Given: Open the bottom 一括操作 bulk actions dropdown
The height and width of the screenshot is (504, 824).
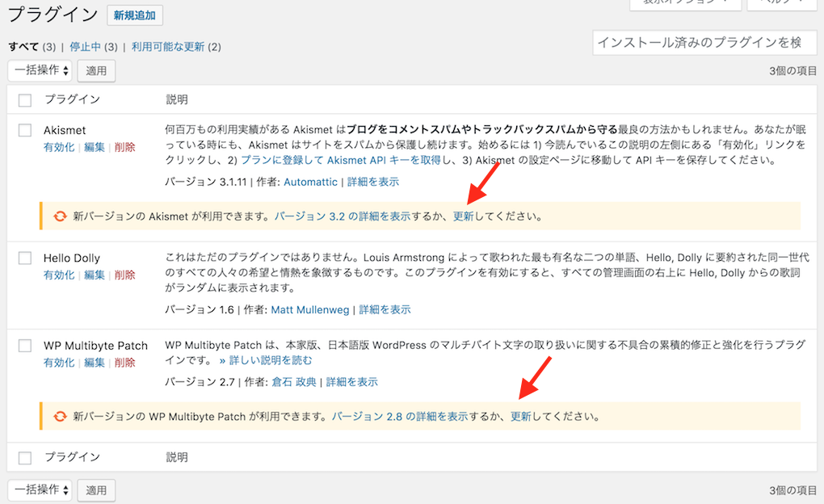Looking at the screenshot, I should click(40, 489).
